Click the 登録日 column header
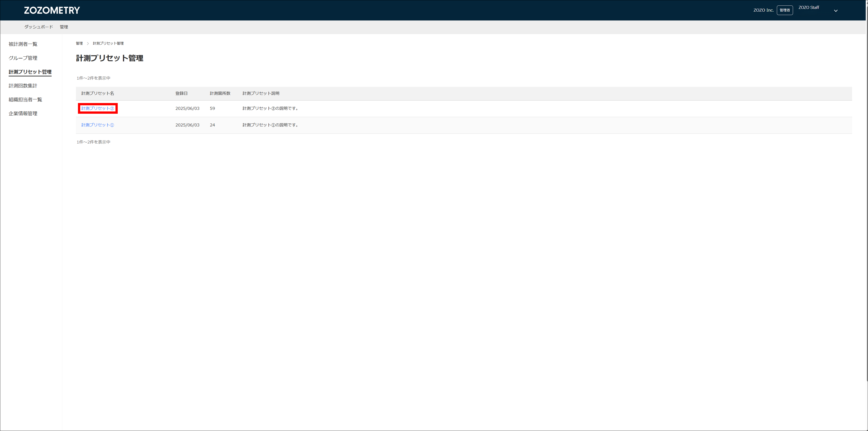The width and height of the screenshot is (868, 431). [x=181, y=93]
